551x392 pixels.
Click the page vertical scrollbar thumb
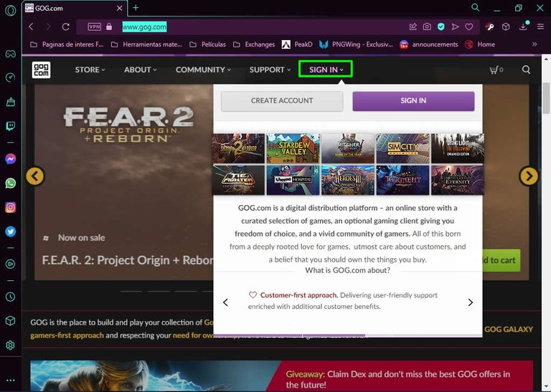pyautogui.click(x=546, y=98)
